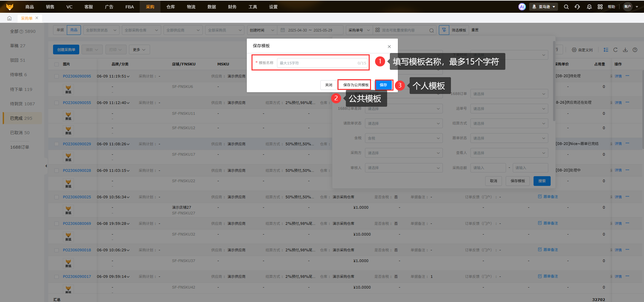The image size is (644, 302).
Task: Click the filter panel vertical scrollbar
Action: pyautogui.click(x=554, y=81)
